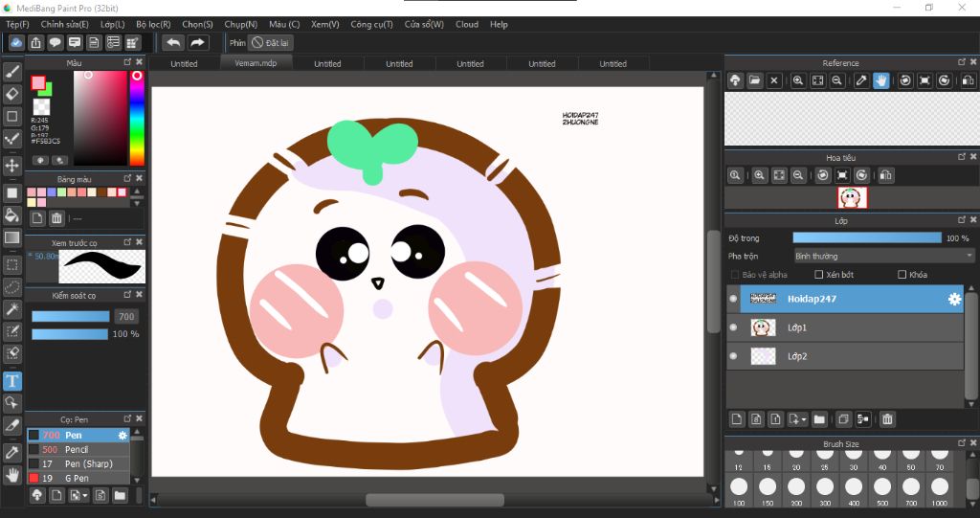Click the pink foreground color box

point(38,82)
